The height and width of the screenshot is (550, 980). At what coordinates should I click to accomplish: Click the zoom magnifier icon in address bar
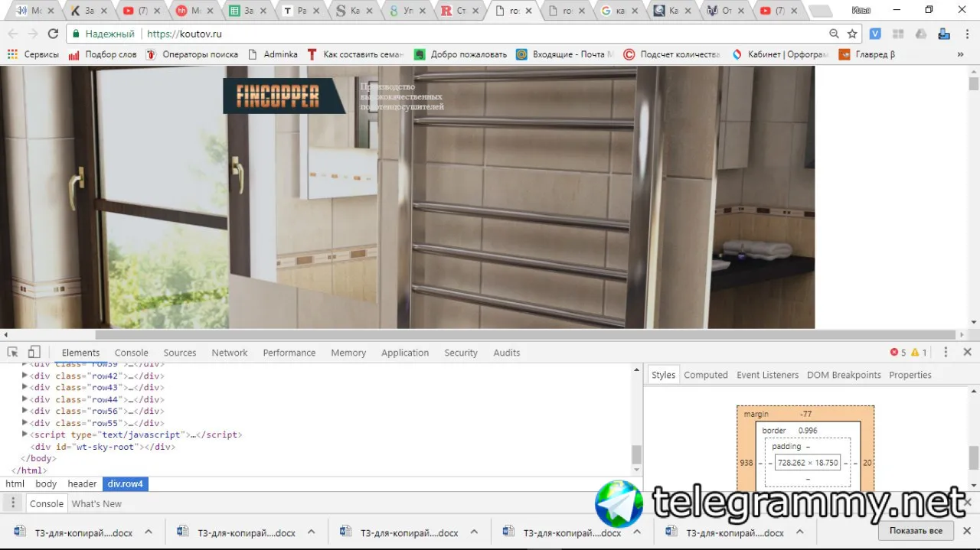[834, 34]
